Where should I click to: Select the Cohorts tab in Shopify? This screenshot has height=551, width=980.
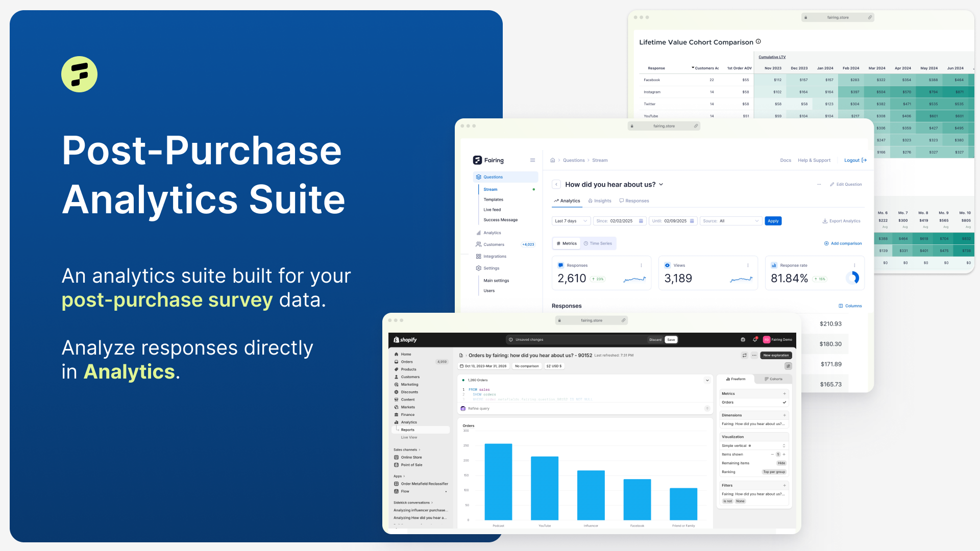click(773, 379)
